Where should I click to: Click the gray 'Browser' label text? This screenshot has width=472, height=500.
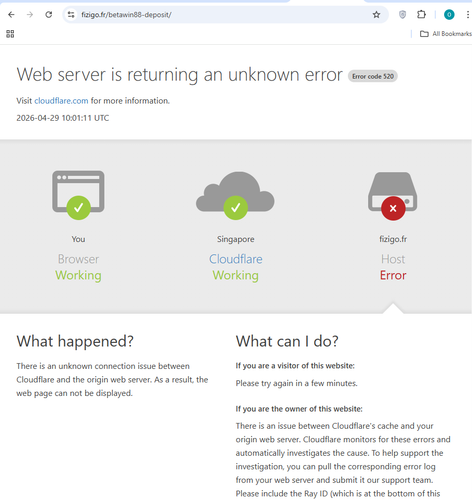[78, 259]
